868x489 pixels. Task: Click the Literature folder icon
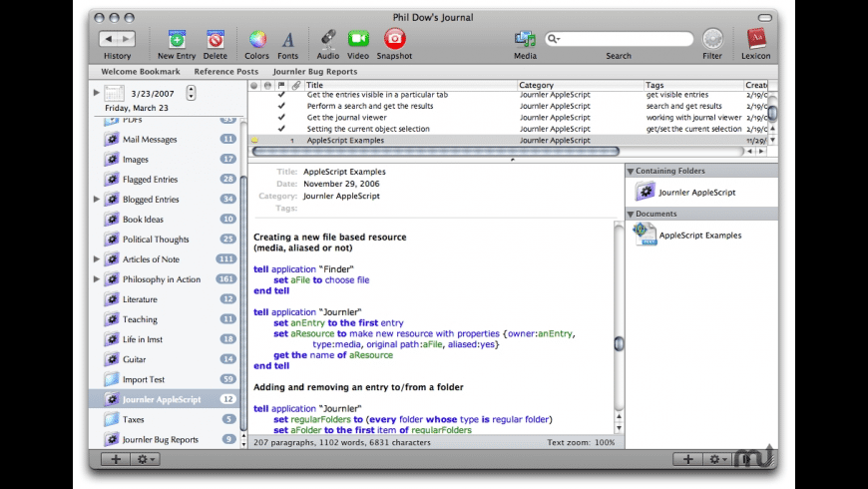point(112,299)
